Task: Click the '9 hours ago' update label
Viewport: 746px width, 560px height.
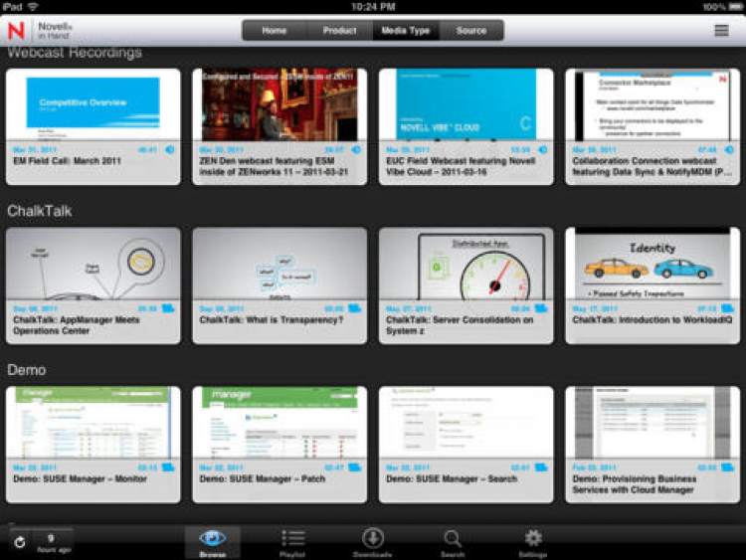Action: [54, 543]
